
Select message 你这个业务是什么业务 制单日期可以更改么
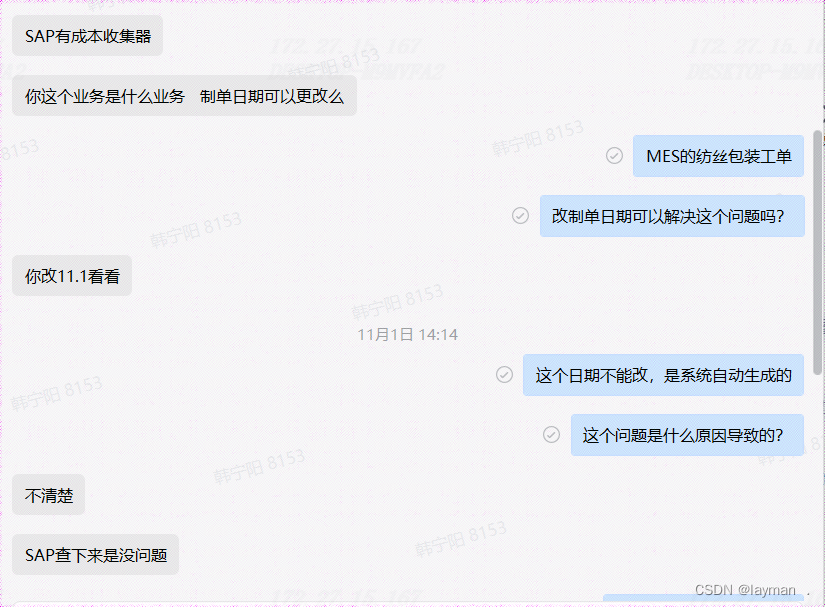[x=184, y=96]
